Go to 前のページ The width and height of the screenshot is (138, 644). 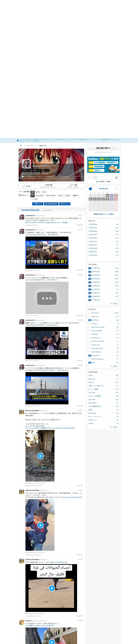coord(38,204)
